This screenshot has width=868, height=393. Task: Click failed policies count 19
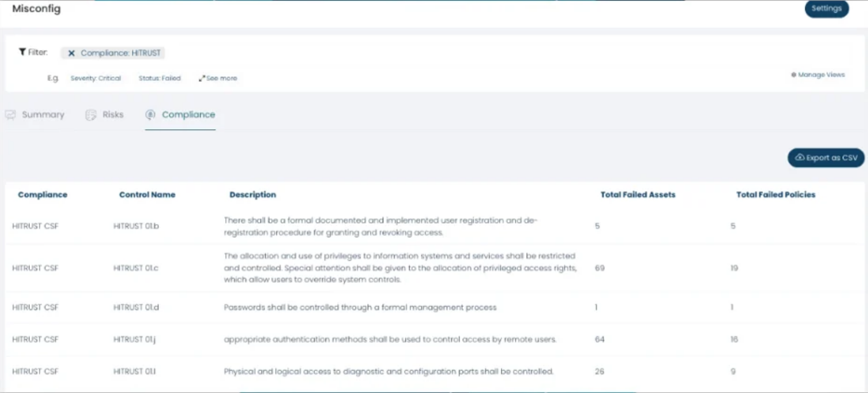[x=734, y=268]
